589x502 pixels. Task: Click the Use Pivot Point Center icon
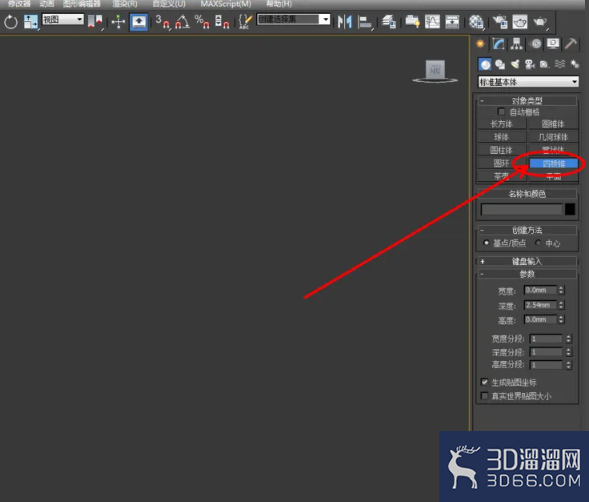pyautogui.click(x=95, y=22)
